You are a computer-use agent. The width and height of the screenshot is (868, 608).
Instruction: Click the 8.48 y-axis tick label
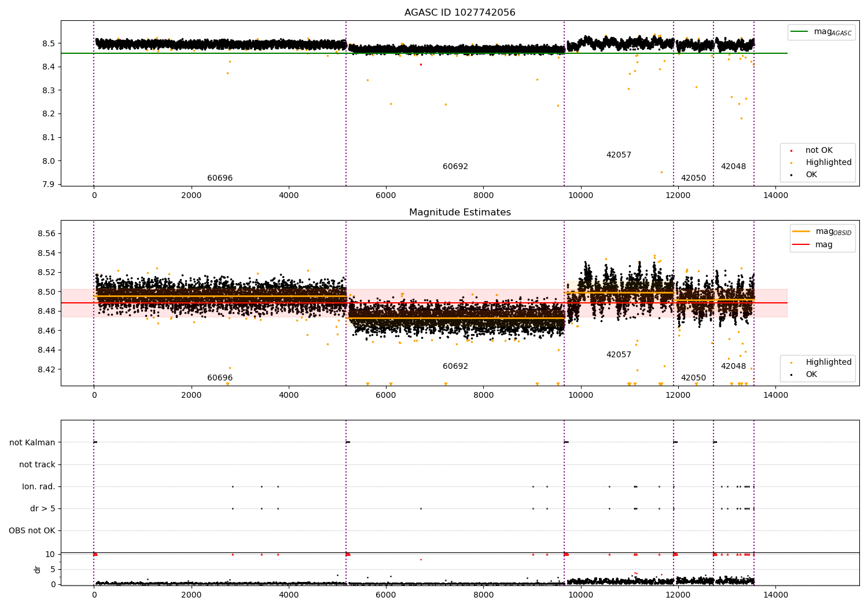(x=46, y=312)
